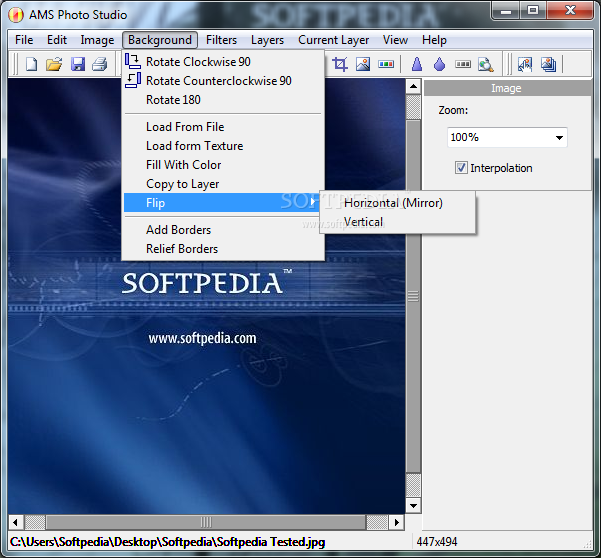Open the Image menu
This screenshot has height=558, width=601.
[x=97, y=40]
